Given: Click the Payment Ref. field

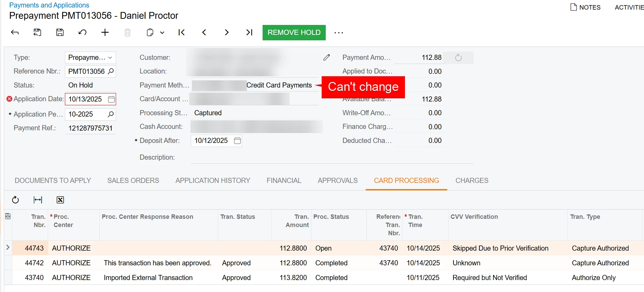Looking at the screenshot, I should click(x=90, y=128).
